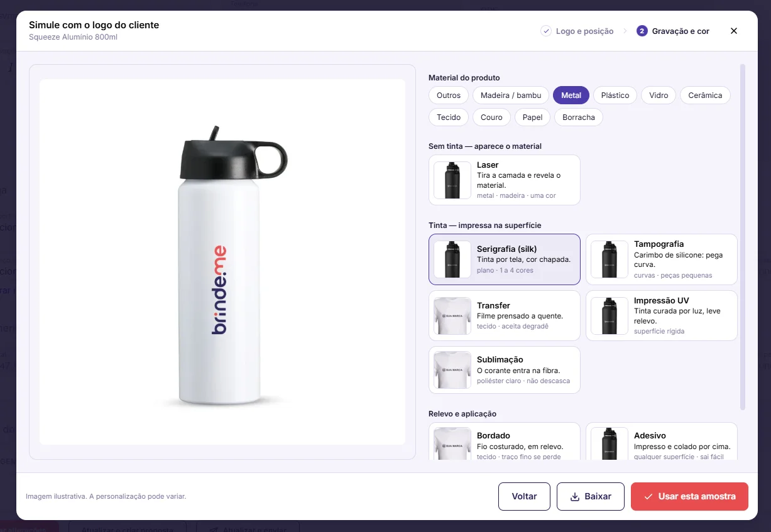Click 'superfície rígida' tag text
This screenshot has height=532, width=771.
[x=659, y=331]
